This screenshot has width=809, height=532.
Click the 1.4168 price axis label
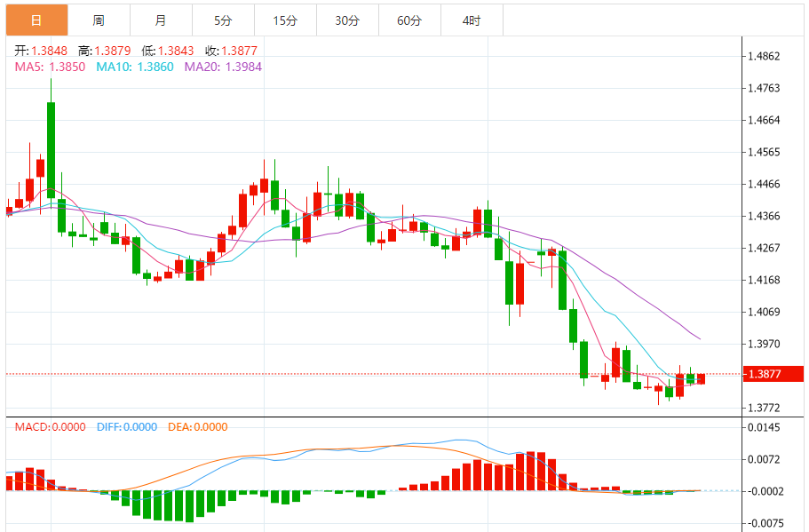pos(764,280)
